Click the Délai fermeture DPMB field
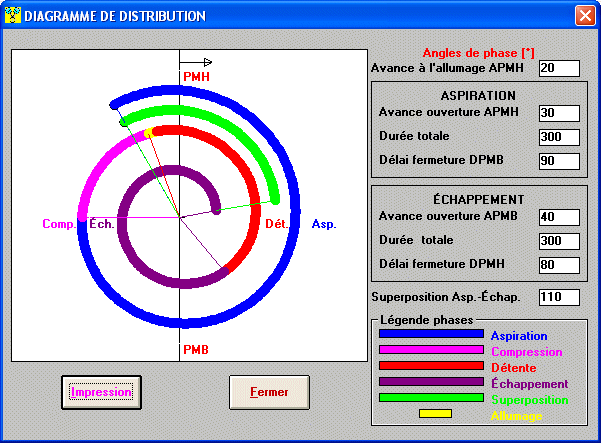 pyautogui.click(x=558, y=160)
